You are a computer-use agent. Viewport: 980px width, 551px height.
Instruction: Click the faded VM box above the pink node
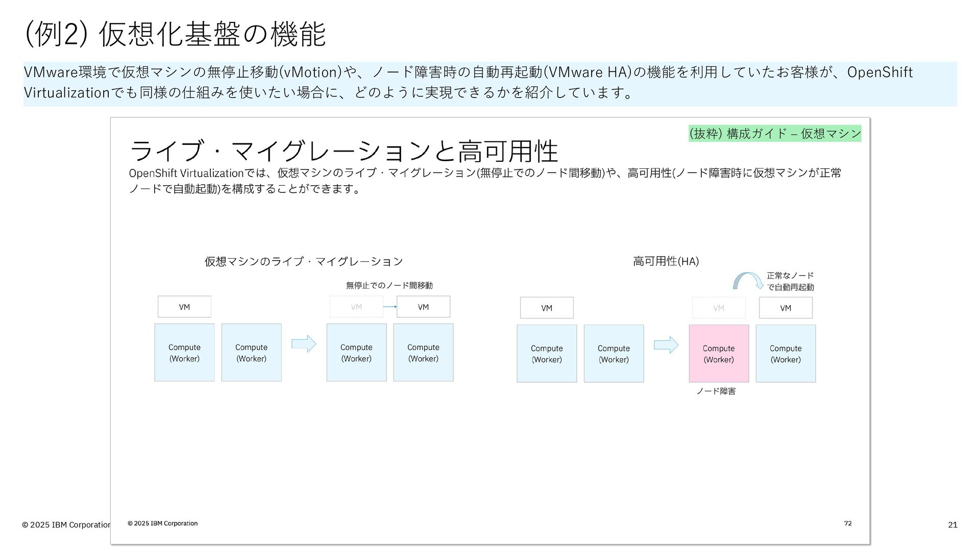719,308
